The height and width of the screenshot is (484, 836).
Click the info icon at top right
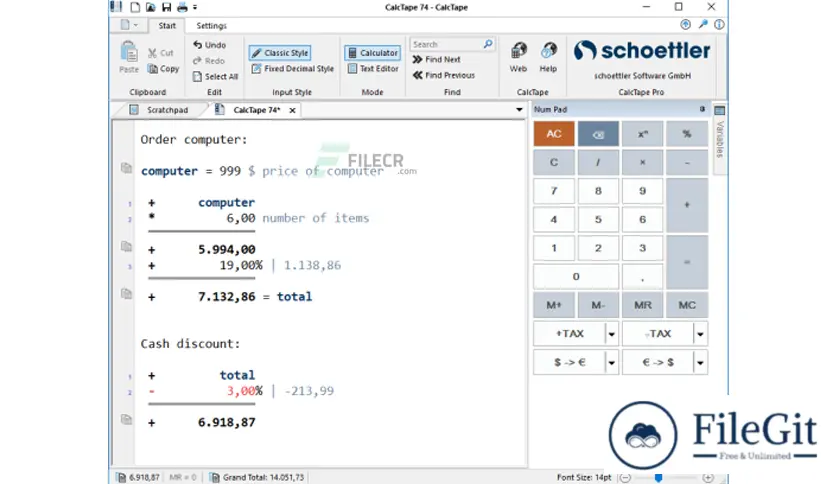point(719,25)
